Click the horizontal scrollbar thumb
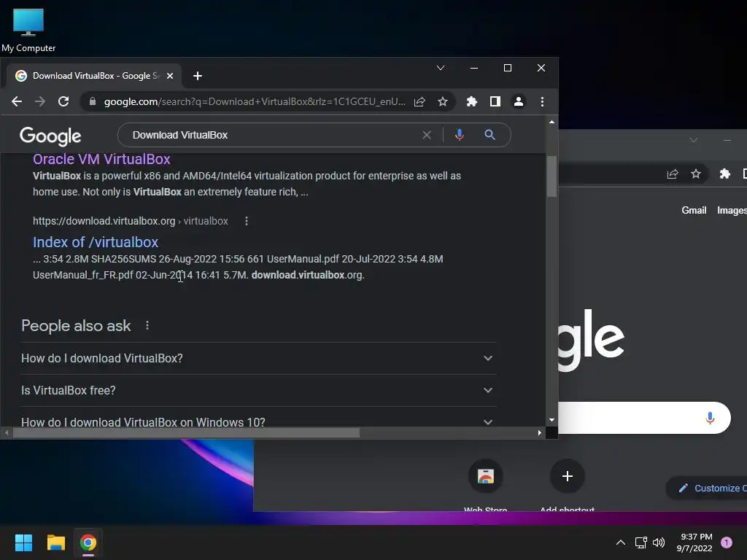 pyautogui.click(x=186, y=433)
